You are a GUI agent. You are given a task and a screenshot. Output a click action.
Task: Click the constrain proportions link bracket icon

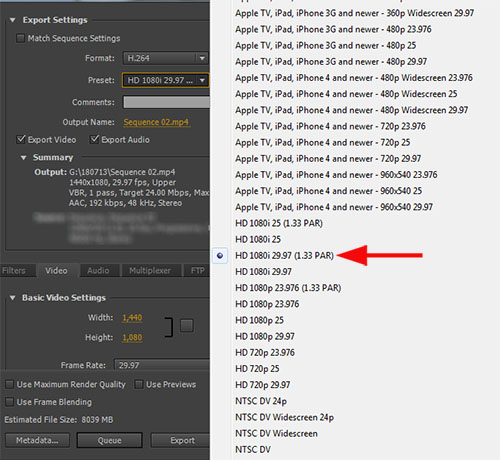(x=169, y=327)
